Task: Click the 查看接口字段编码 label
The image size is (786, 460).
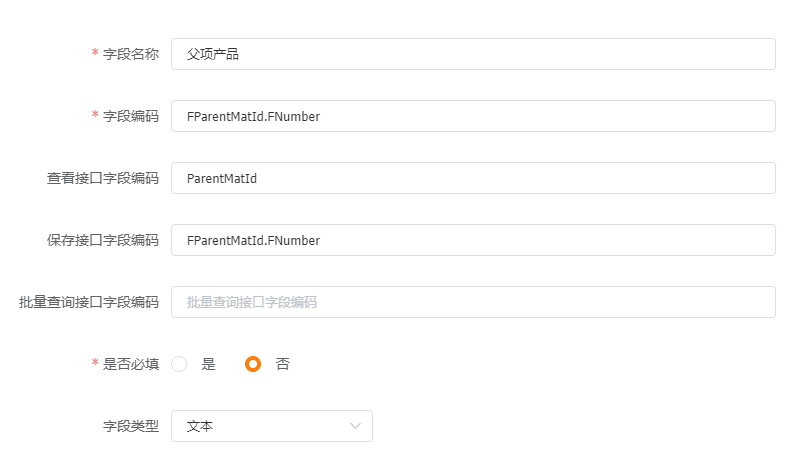Action: click(103, 178)
